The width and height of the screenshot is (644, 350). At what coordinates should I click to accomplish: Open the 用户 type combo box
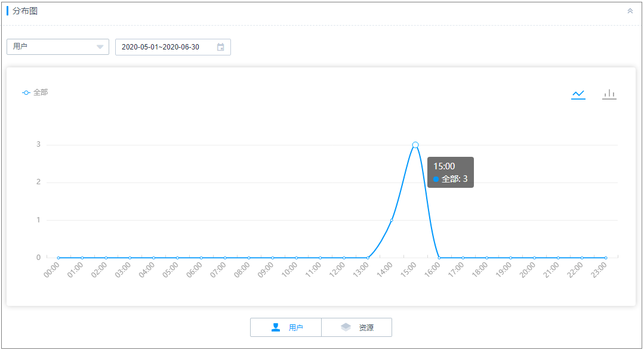(x=58, y=47)
